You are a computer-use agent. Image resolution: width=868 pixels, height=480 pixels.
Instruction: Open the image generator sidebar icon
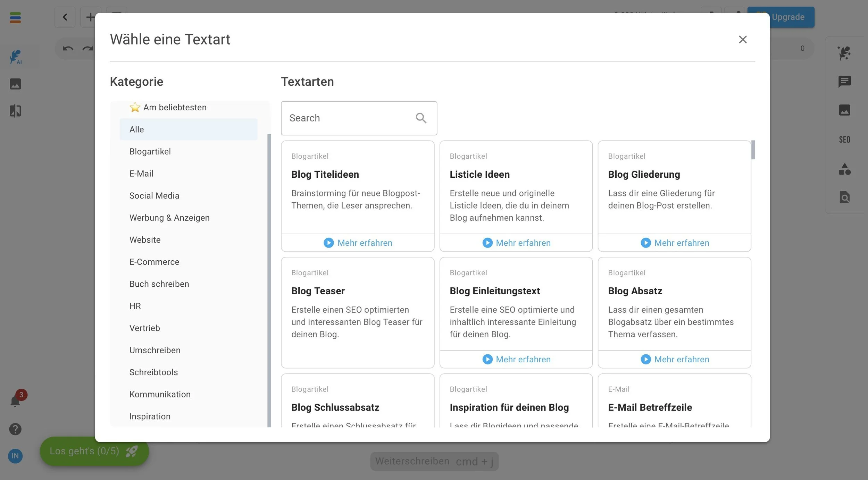(15, 84)
